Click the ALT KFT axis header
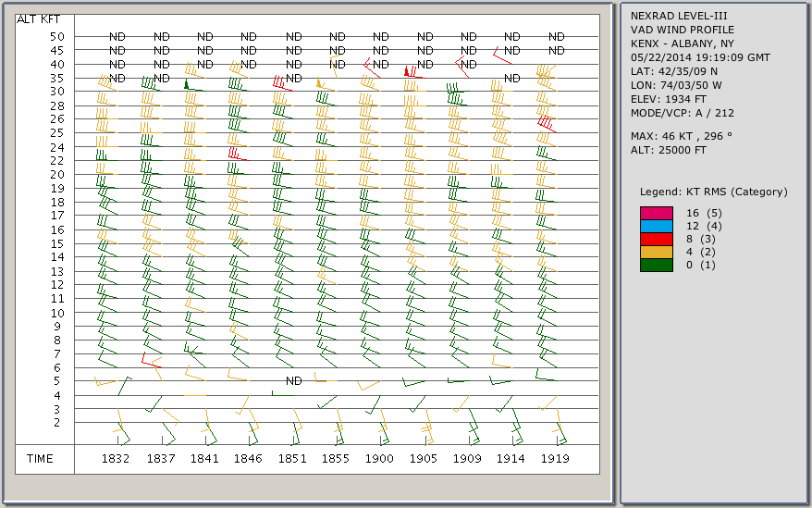This screenshot has height=508, width=812. click(37, 19)
